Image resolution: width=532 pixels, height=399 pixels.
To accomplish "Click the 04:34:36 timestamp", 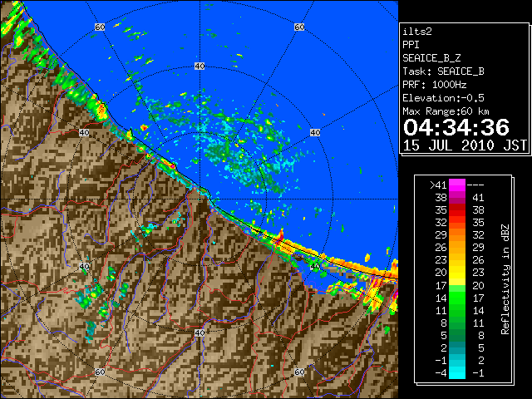I will (456, 127).
